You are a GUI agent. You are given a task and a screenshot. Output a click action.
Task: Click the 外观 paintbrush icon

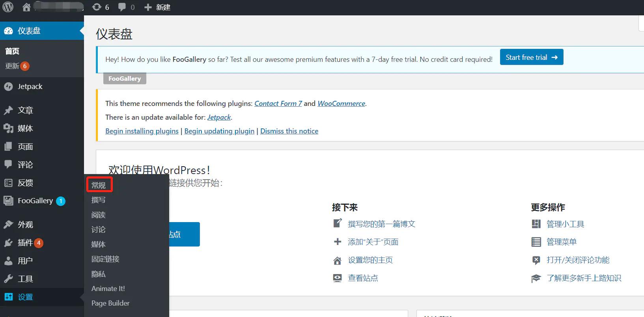point(8,224)
